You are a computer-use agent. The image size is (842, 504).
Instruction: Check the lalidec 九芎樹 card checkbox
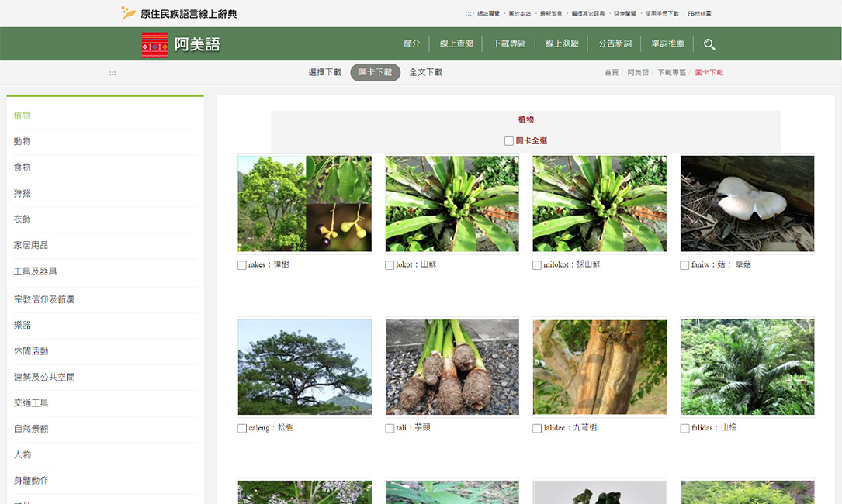[x=536, y=428]
